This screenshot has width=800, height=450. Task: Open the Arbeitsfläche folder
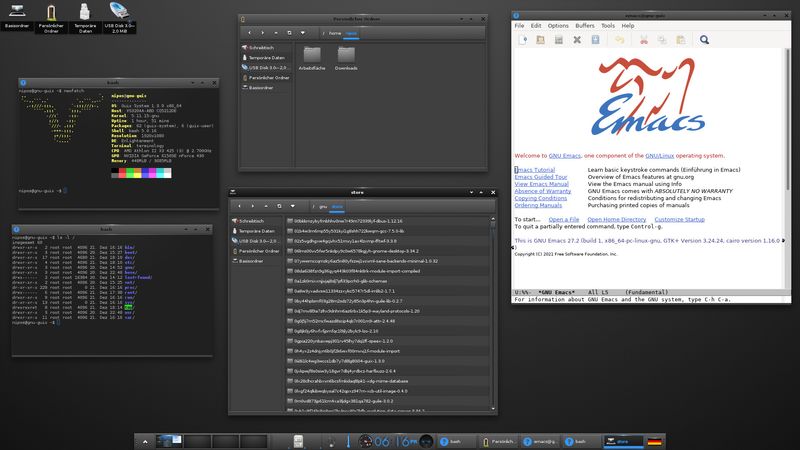[x=312, y=58]
